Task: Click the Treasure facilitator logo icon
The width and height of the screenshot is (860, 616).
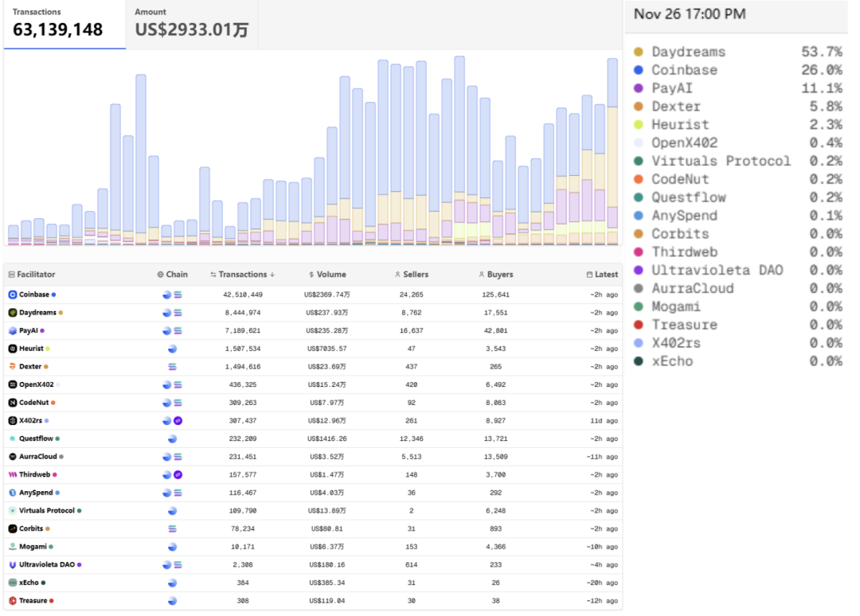Action: pyautogui.click(x=13, y=601)
